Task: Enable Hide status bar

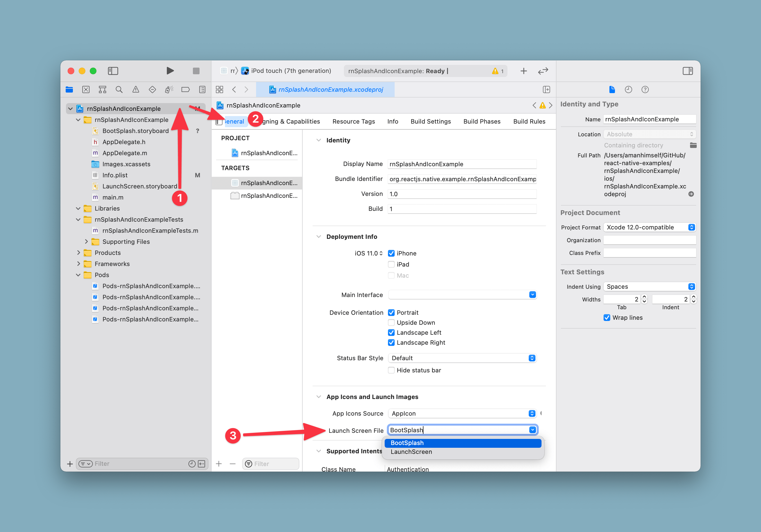Action: point(391,370)
